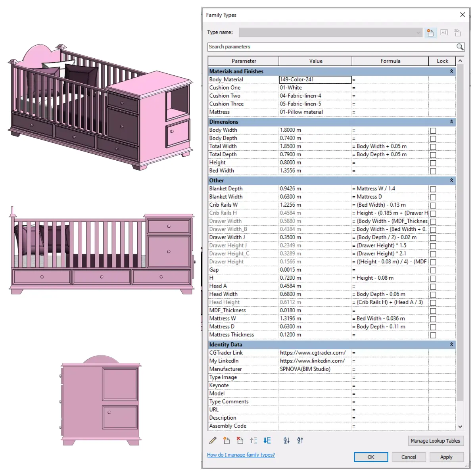Click the Assembly Code parameter row

point(332,426)
